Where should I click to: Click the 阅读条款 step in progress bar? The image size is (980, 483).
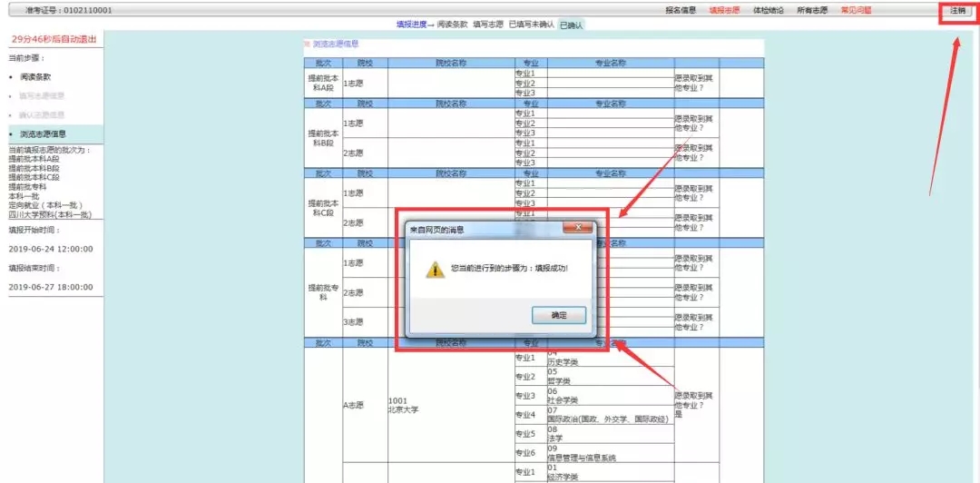click(452, 25)
